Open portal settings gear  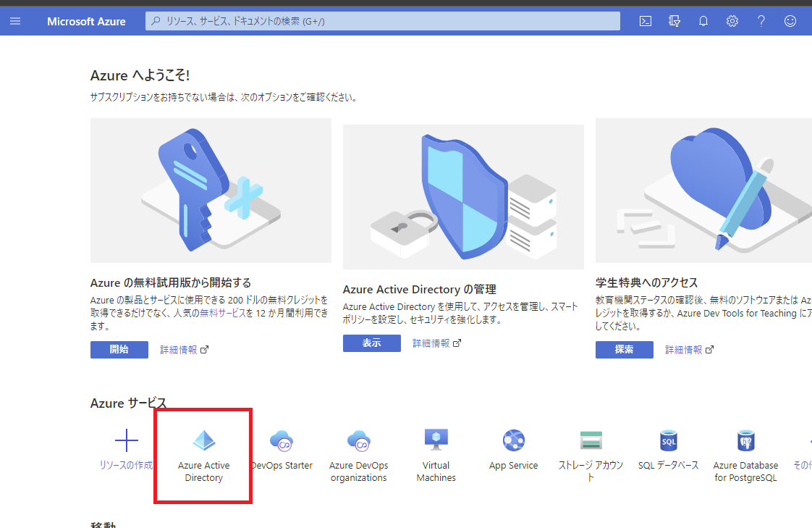[x=732, y=21]
